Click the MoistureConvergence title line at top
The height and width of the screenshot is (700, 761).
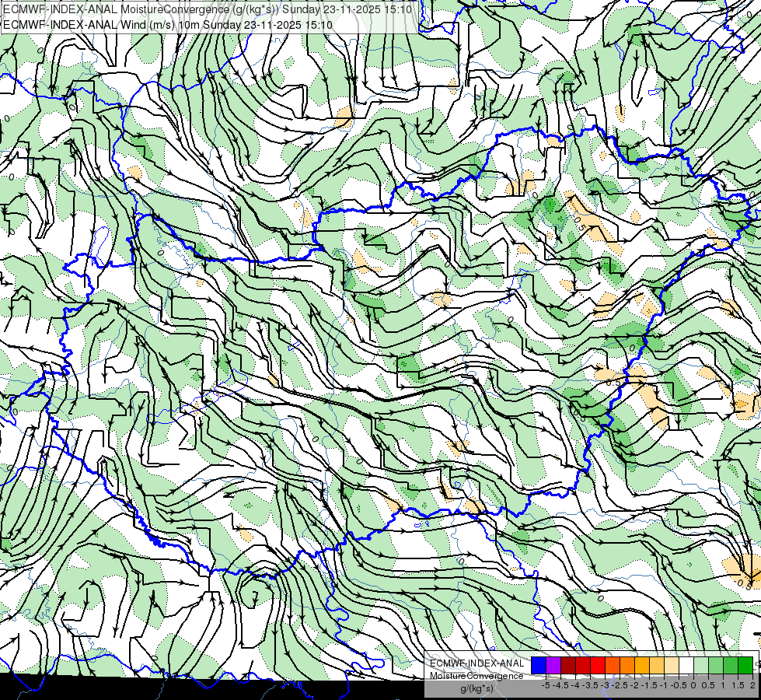tap(208, 9)
